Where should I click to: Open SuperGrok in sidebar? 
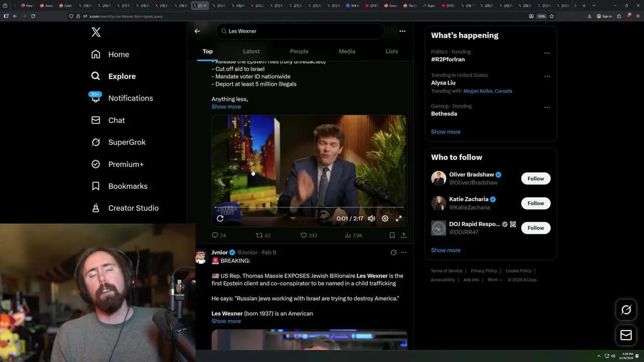118,142
